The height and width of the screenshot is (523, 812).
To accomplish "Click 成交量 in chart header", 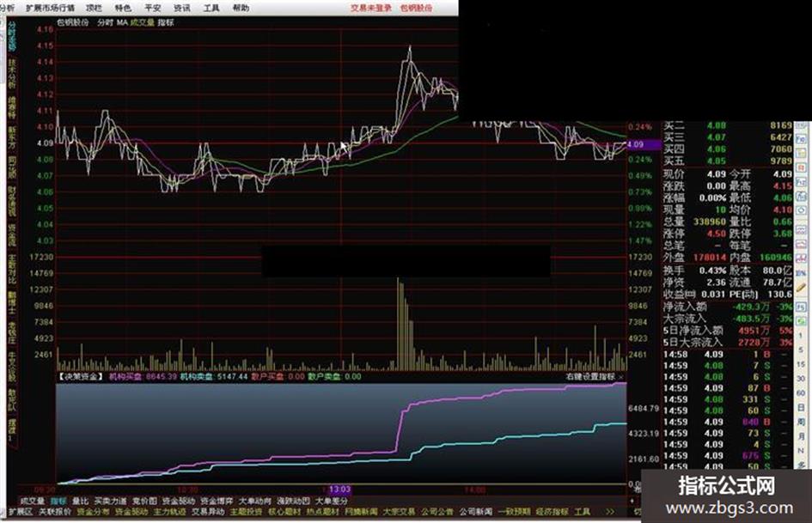I will point(143,22).
